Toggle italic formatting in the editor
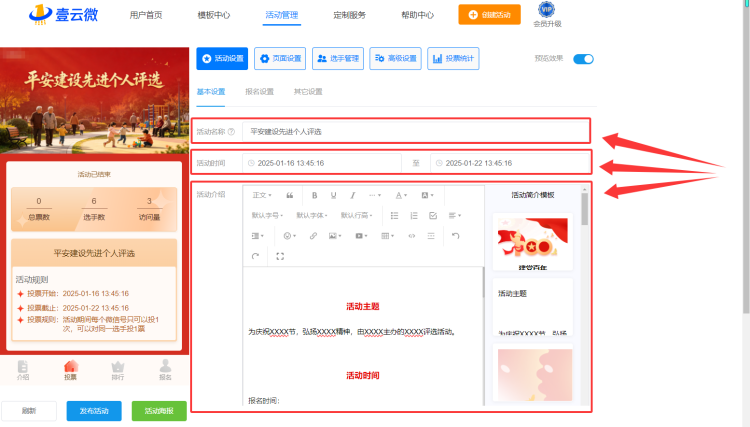The height and width of the screenshot is (427, 750). click(x=353, y=195)
